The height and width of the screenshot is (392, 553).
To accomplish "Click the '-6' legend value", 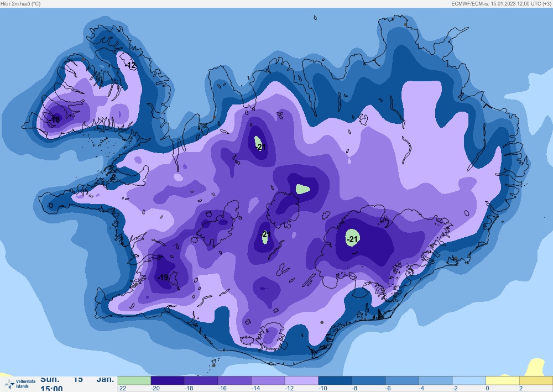I will pos(388,389).
